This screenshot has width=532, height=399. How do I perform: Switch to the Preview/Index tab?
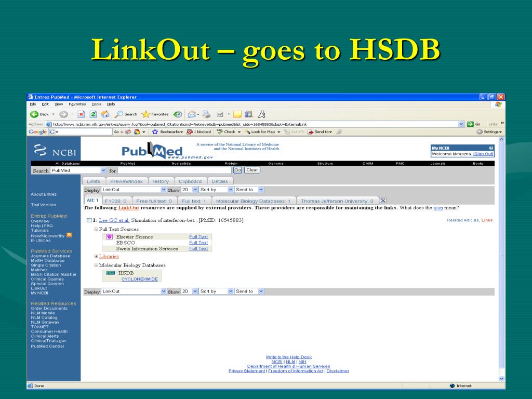coord(127,181)
